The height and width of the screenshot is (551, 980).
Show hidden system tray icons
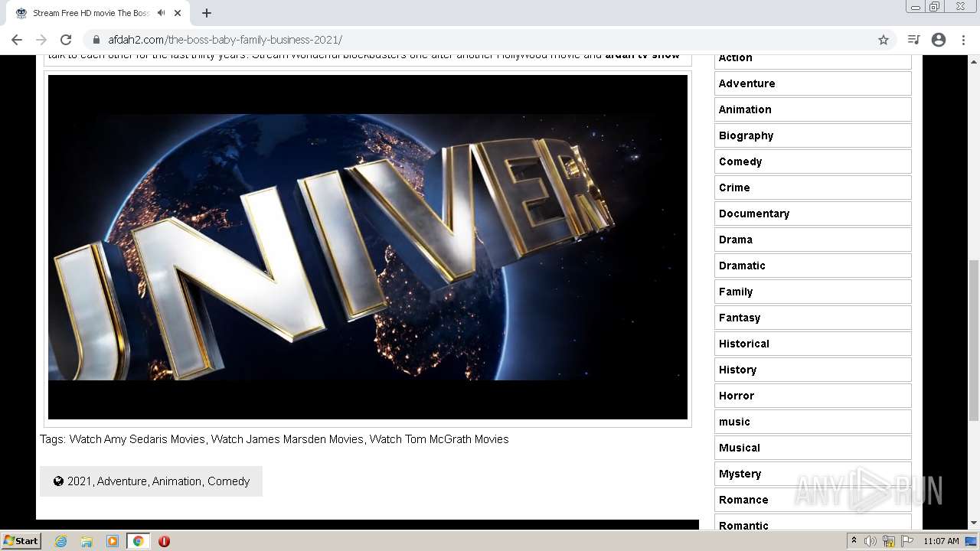pyautogui.click(x=854, y=541)
